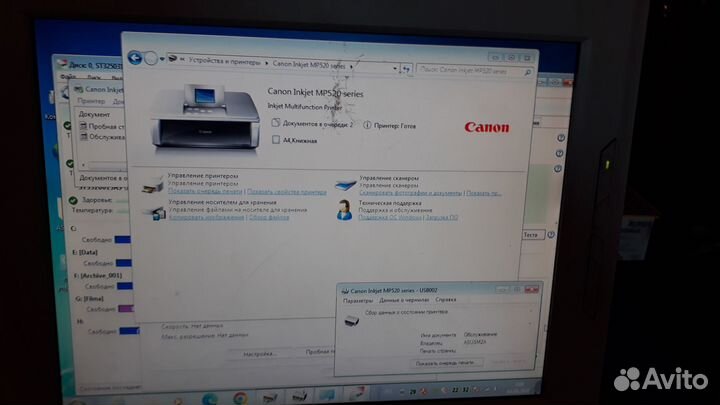
Task: Open the 'Устройства и принтеры' breadcrumb
Action: pyautogui.click(x=225, y=61)
